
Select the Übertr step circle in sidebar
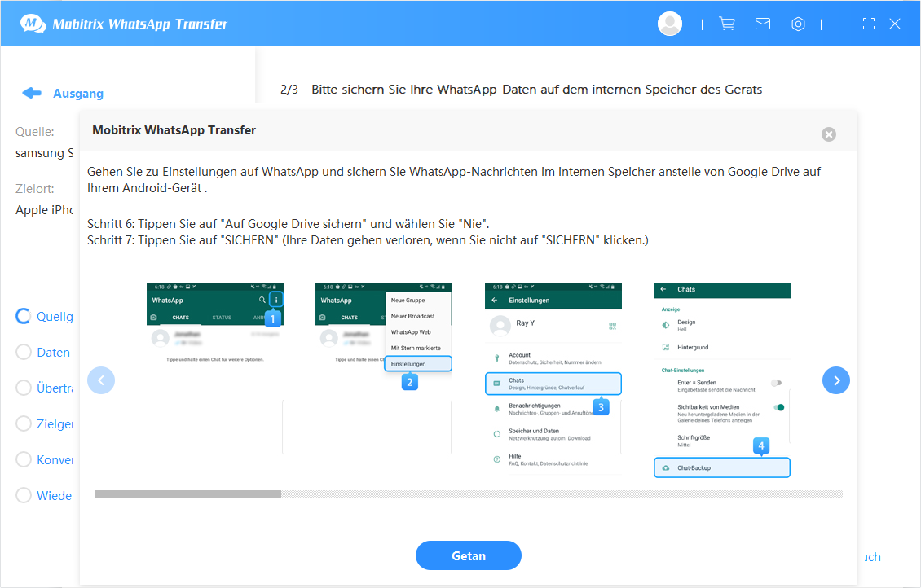point(24,388)
